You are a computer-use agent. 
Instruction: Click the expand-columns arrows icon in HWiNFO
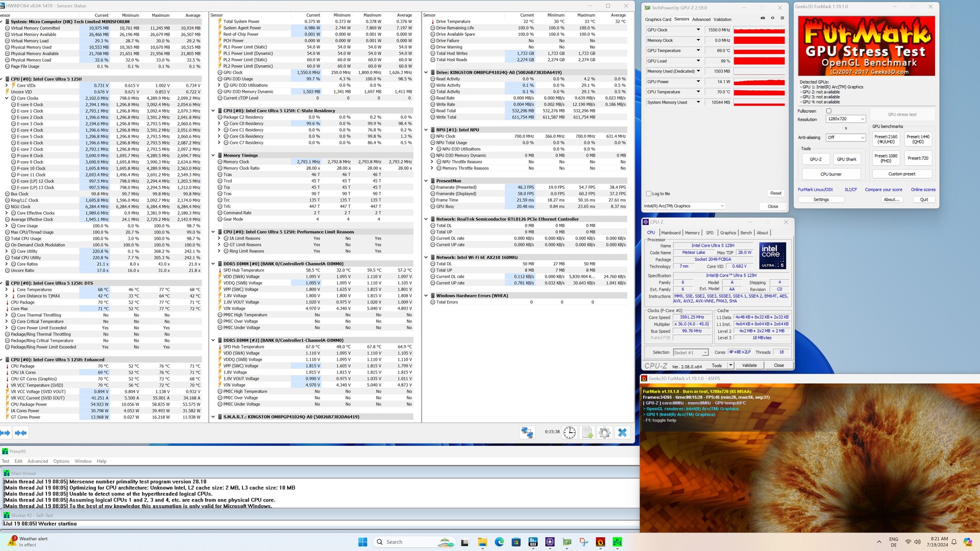tap(6, 433)
